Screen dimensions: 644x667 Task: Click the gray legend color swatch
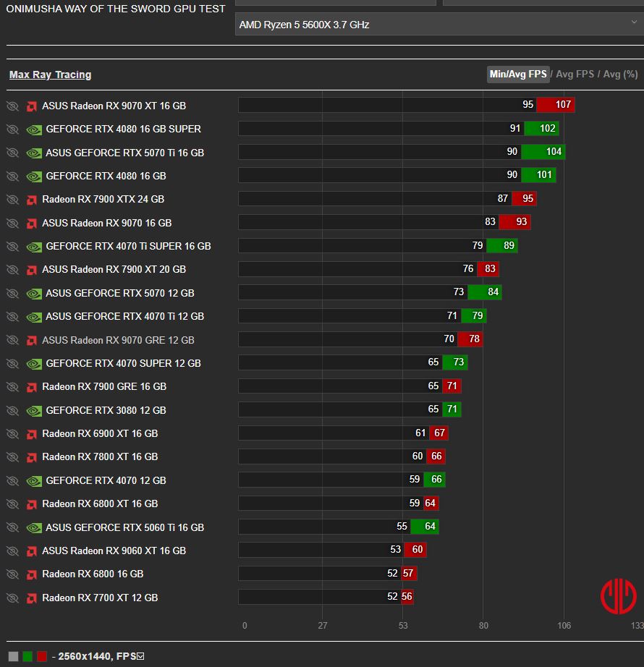click(x=13, y=656)
